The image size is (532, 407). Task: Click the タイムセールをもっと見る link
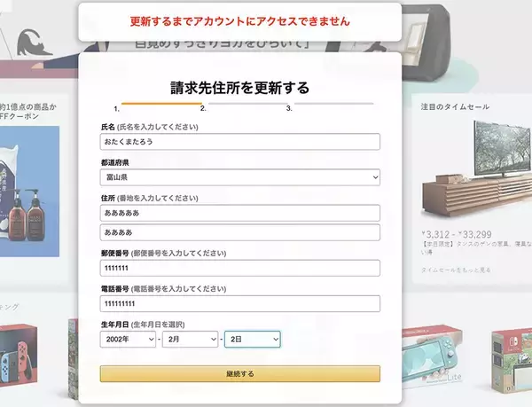click(456, 270)
